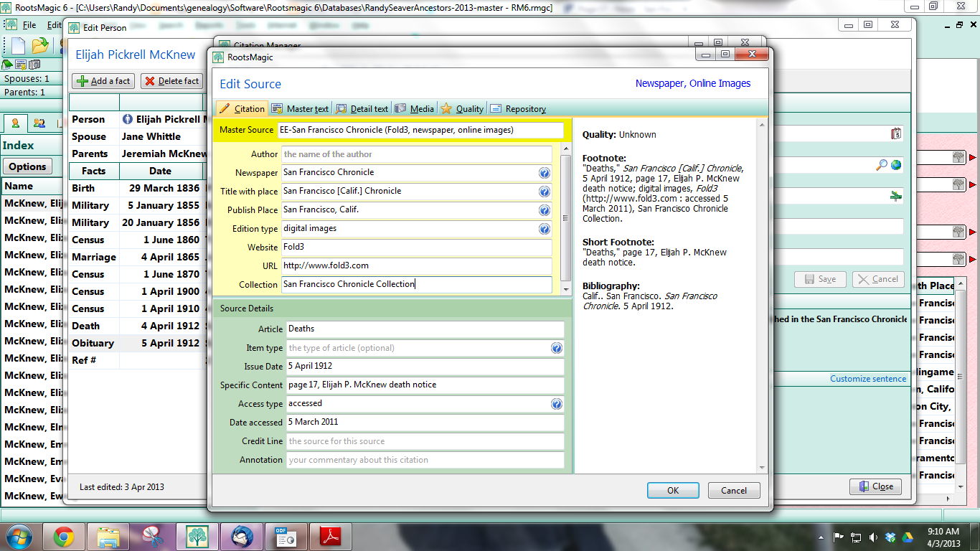Click the Dropbox tray icon

[890, 537]
